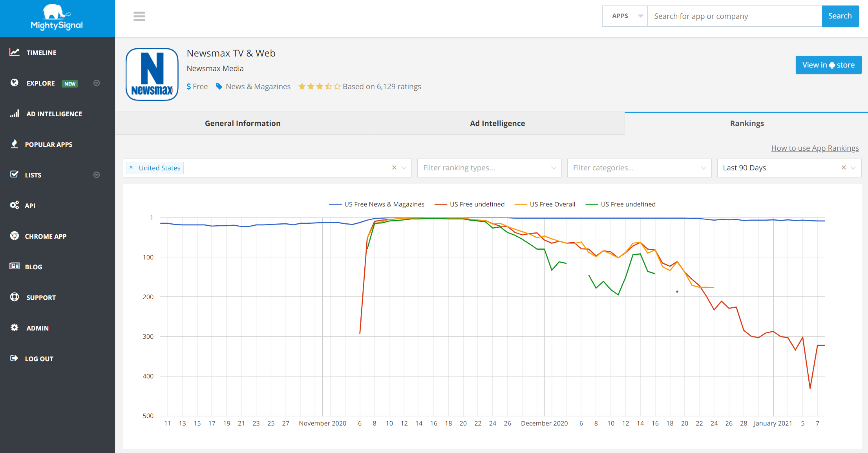The width and height of the screenshot is (868, 453).
Task: Open the Filter ranking types dropdown
Action: pos(489,168)
